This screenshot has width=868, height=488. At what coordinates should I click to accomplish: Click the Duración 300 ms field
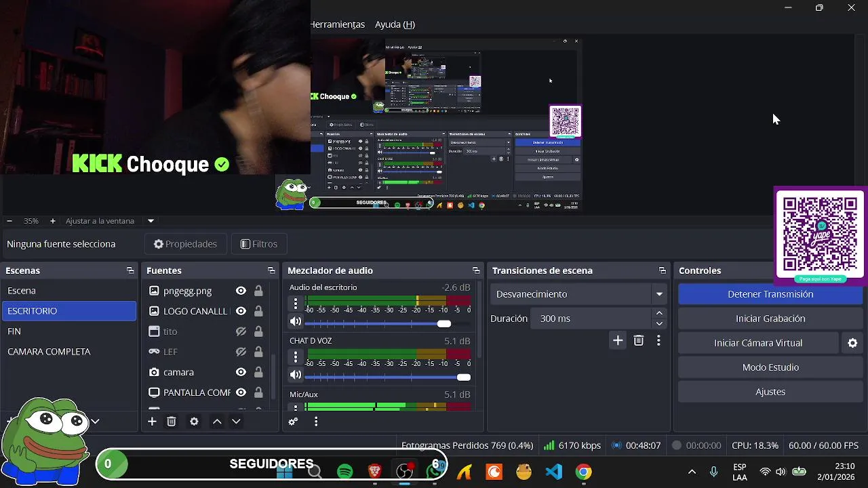coord(592,319)
